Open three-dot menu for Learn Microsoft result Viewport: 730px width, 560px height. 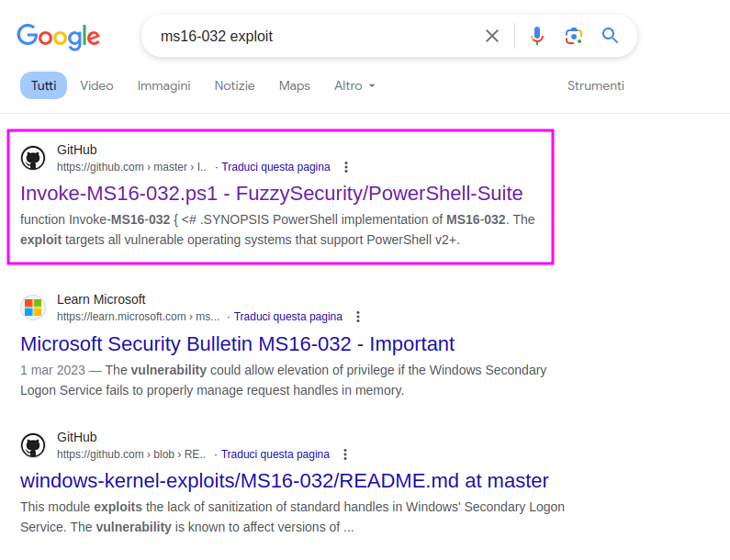[x=358, y=317]
